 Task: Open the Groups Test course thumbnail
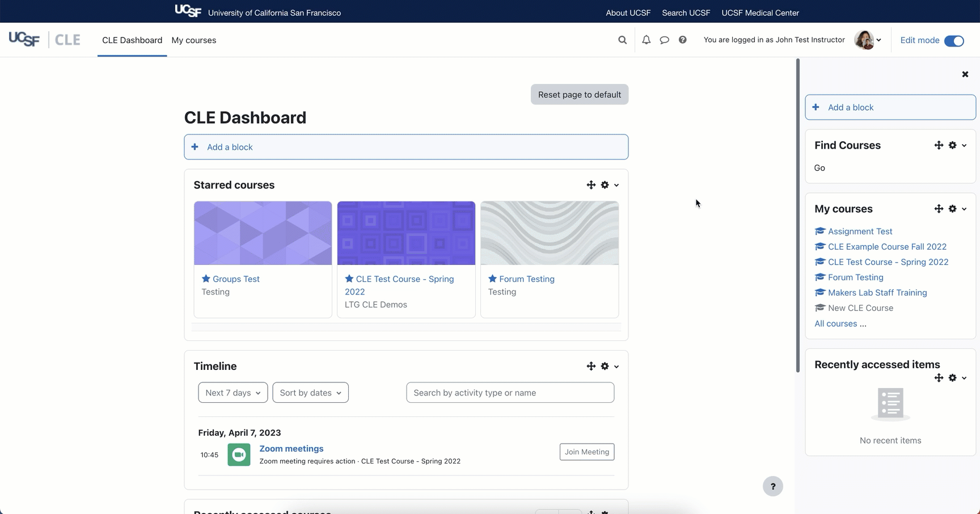(x=263, y=233)
